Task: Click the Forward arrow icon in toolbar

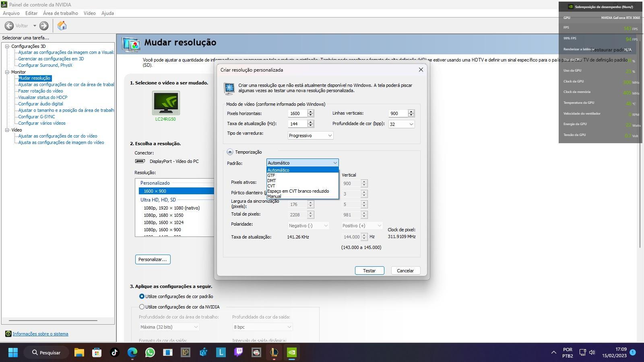Action: click(x=44, y=26)
